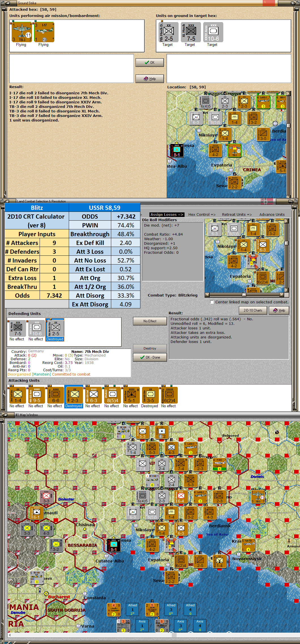Select the XXIV Arm 10-6 target unit
This screenshot has width=300, height=644.
pos(213,32)
